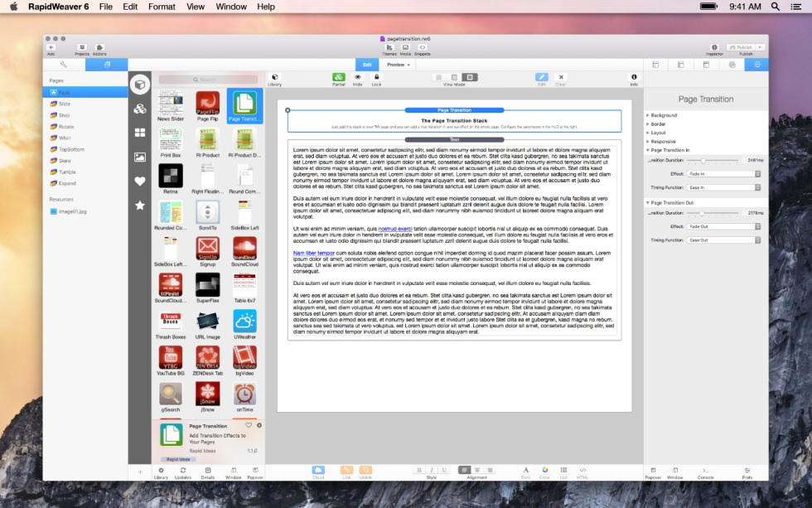Toggle Italic text style
Viewport: 812px width, 508px height.
432,470
